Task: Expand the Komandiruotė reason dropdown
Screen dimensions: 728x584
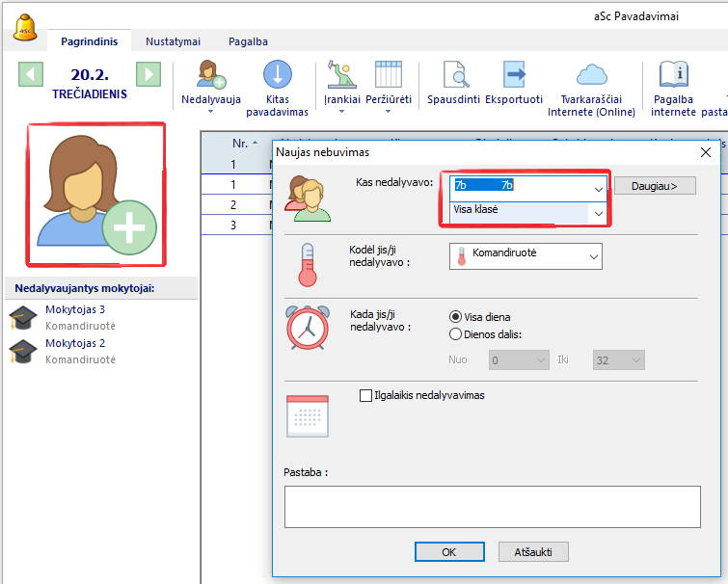Action: point(594,255)
